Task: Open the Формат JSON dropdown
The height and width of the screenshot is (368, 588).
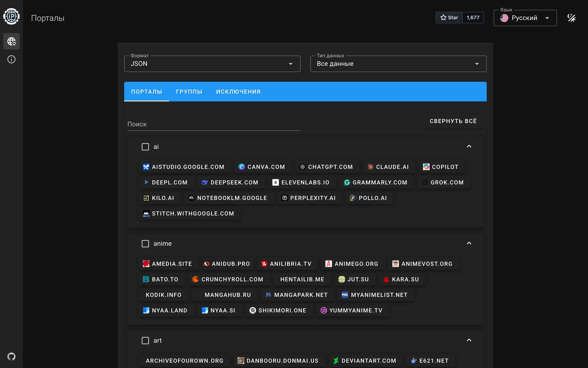Action: point(212,64)
